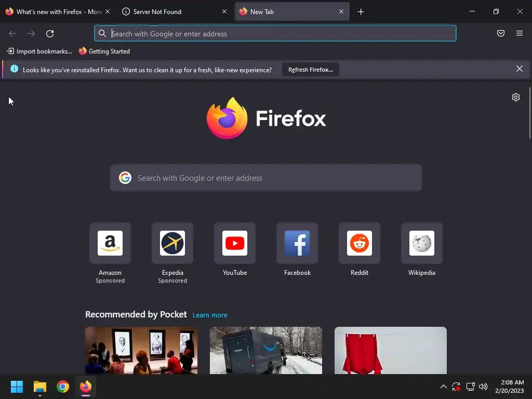Screen dimensions: 532x399
Task: Click the page vertical scrollbar thumb
Action: (x=529, y=113)
